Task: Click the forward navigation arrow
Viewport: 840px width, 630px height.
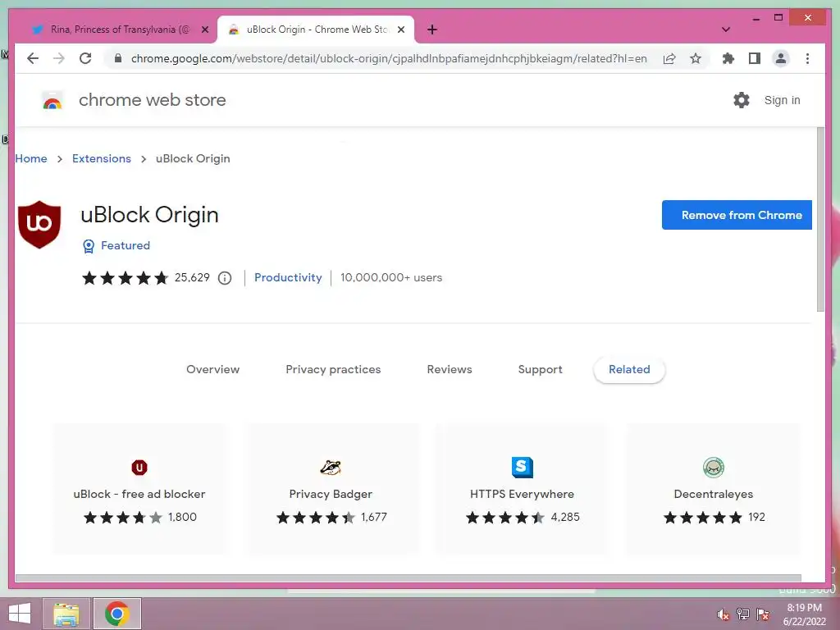Action: [59, 58]
